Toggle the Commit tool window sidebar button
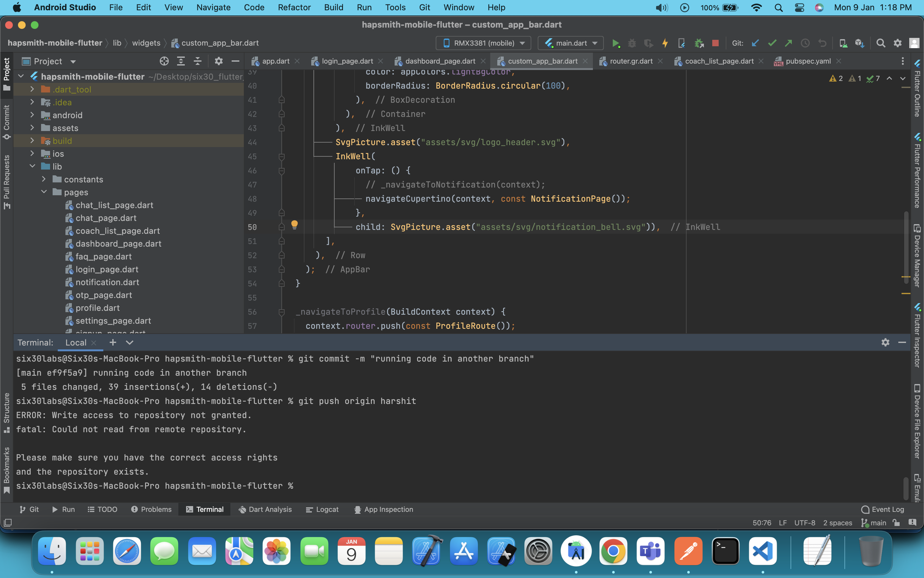Image resolution: width=924 pixels, height=578 pixels. point(6,122)
